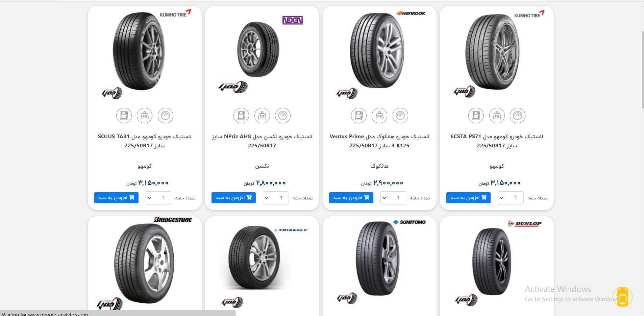Click fuel pump icon on Kumho ECSTA PS71 card
This screenshot has height=316, width=644.
pos(476,116)
